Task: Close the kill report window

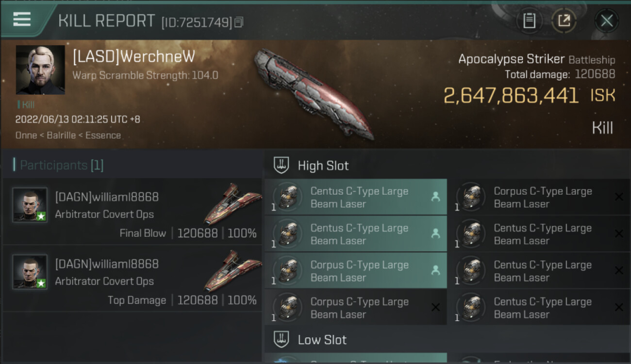Action: coord(606,20)
